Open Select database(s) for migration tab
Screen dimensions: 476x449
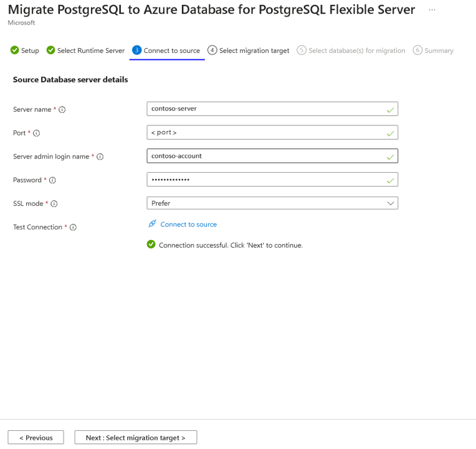(x=351, y=51)
